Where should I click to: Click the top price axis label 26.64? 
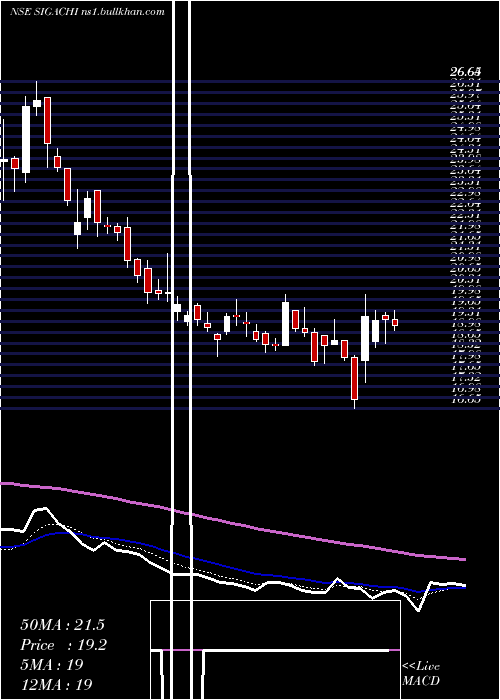point(465,71)
